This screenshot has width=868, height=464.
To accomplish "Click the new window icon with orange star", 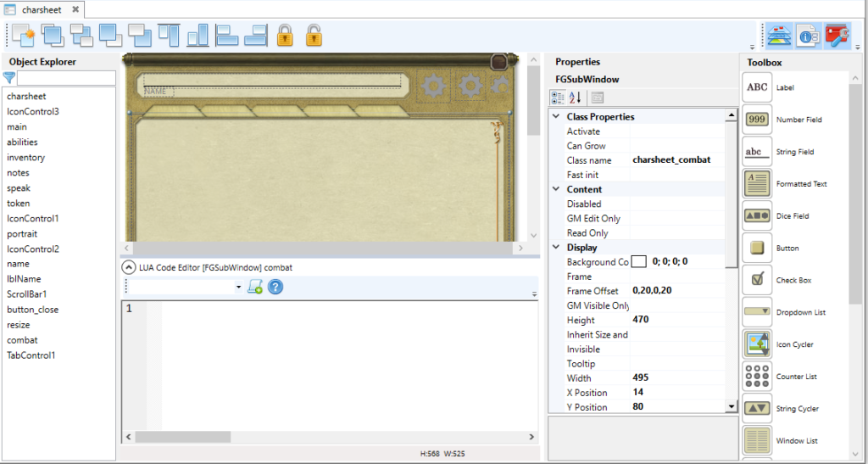I will tap(23, 36).
